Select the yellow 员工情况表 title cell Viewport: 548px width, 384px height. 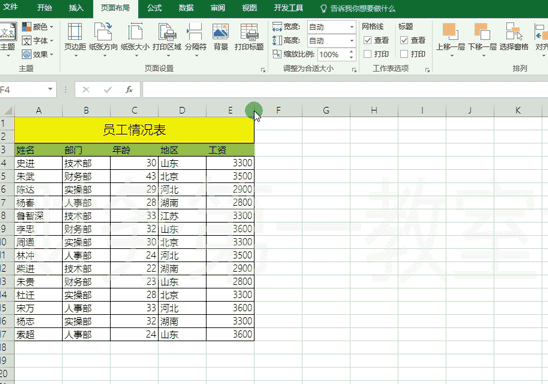(134, 130)
